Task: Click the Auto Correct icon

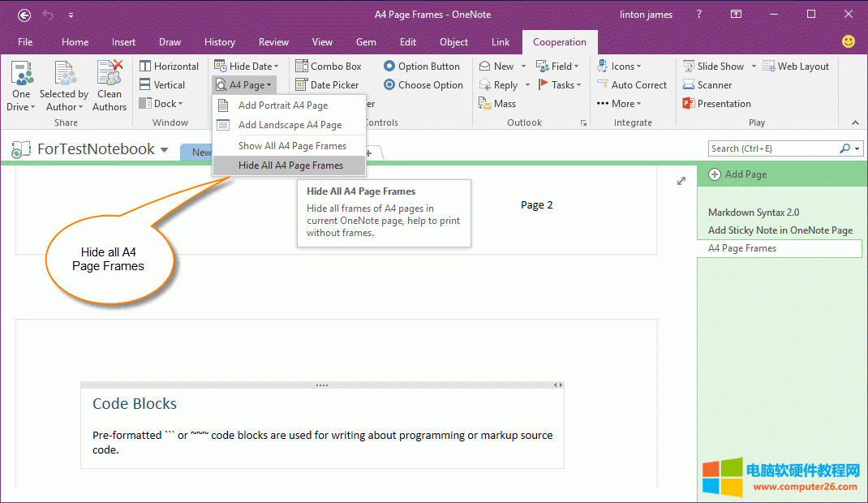Action: (x=603, y=85)
